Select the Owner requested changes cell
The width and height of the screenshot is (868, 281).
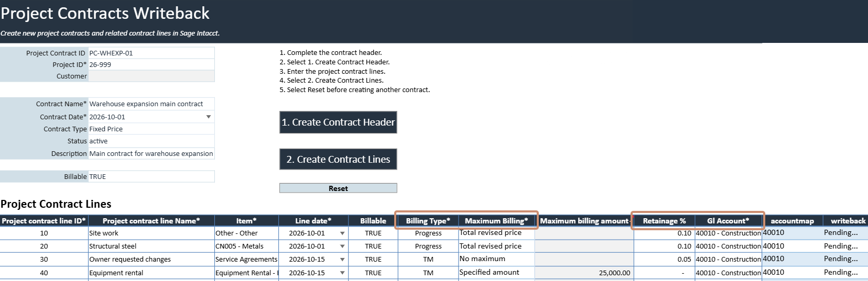click(151, 260)
